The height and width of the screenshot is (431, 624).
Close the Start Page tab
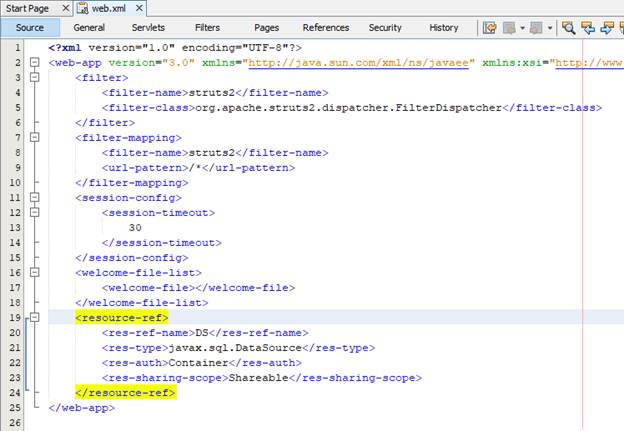pyautogui.click(x=66, y=8)
